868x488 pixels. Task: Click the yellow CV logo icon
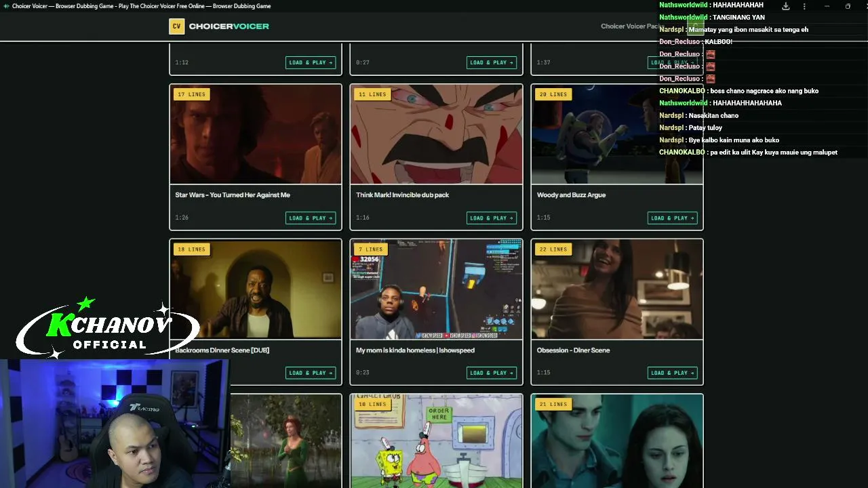tap(176, 26)
